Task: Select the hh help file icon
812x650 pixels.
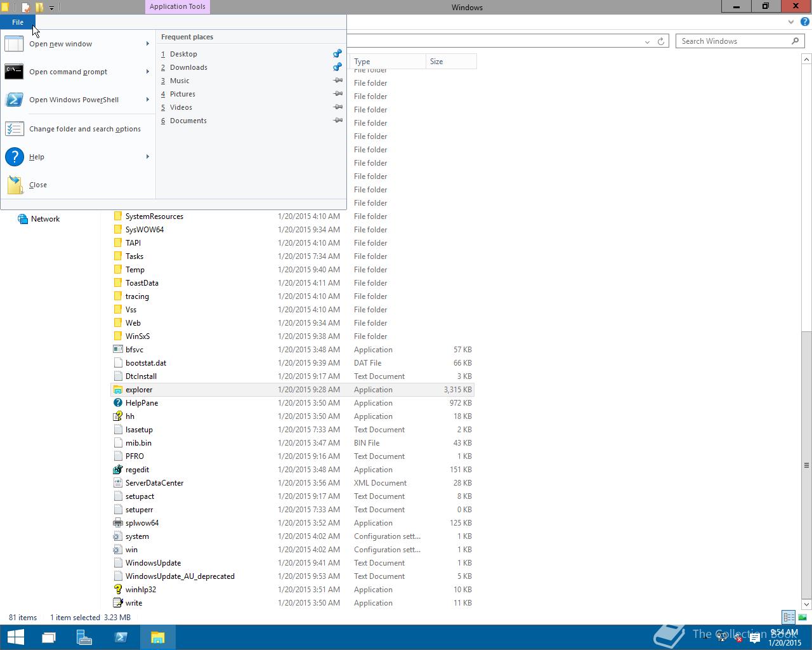Action: point(117,416)
